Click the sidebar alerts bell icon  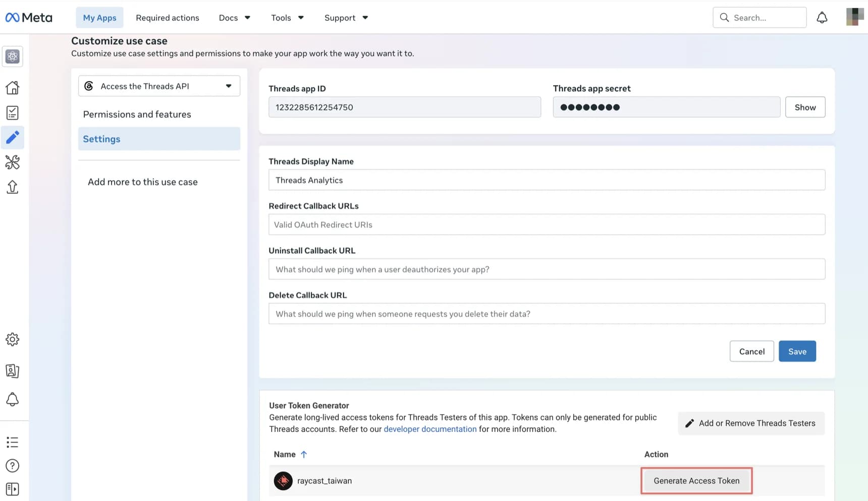13,400
